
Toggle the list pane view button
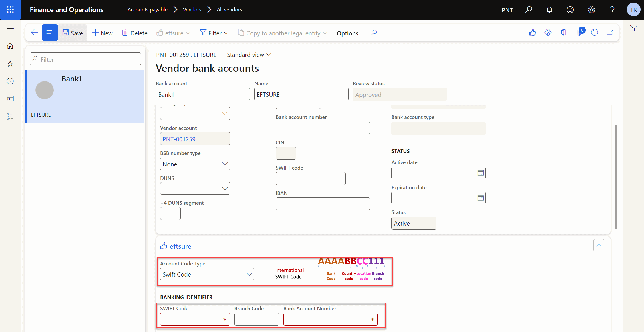[x=50, y=33]
